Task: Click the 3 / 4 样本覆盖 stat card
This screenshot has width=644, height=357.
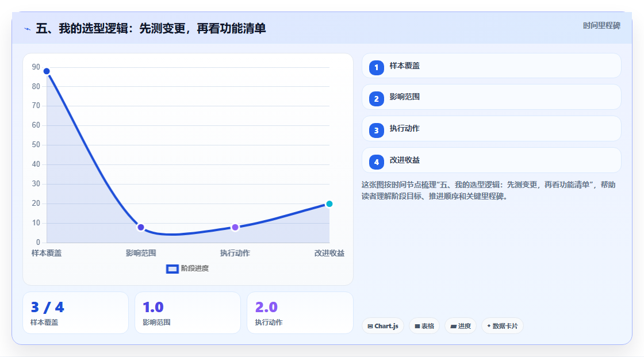Action: (x=75, y=313)
